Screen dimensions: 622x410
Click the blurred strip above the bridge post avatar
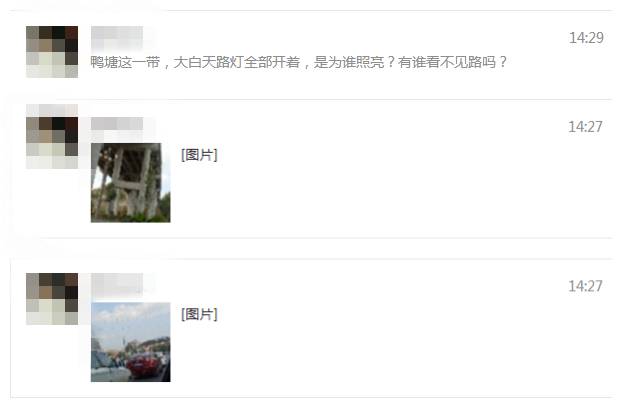(x=52, y=110)
